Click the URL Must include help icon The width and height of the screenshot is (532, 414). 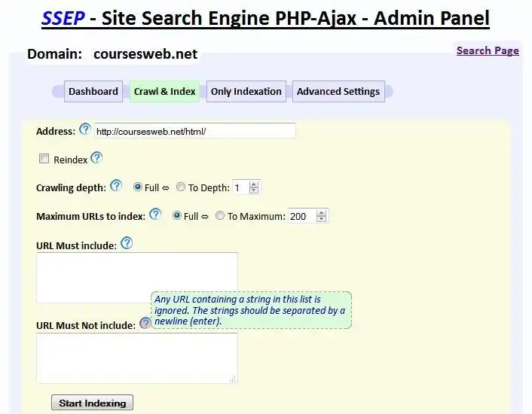(x=127, y=243)
